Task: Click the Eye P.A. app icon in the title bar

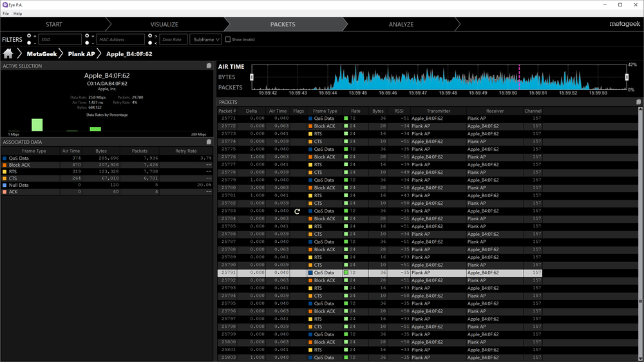Action: coord(5,5)
